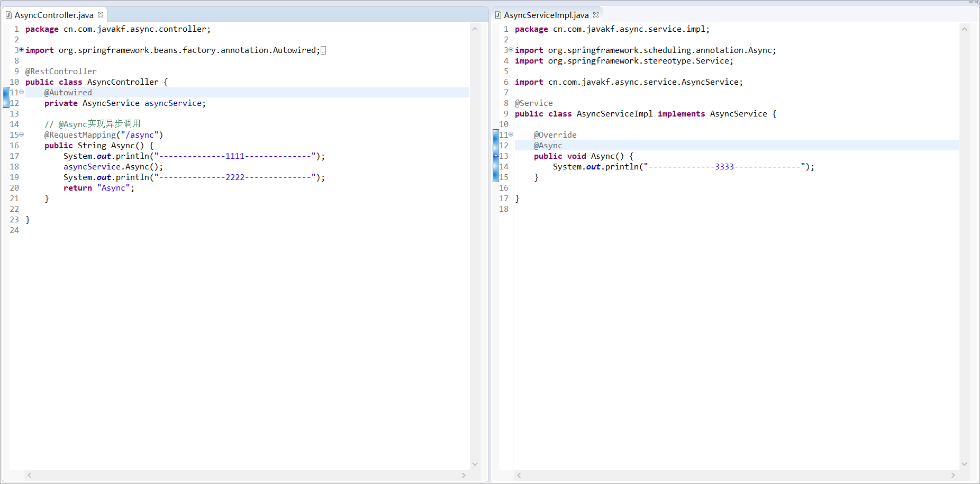Collapse the @Override method fold in AsyncServiceImpl
This screenshot has width=980, height=484.
coord(511,134)
